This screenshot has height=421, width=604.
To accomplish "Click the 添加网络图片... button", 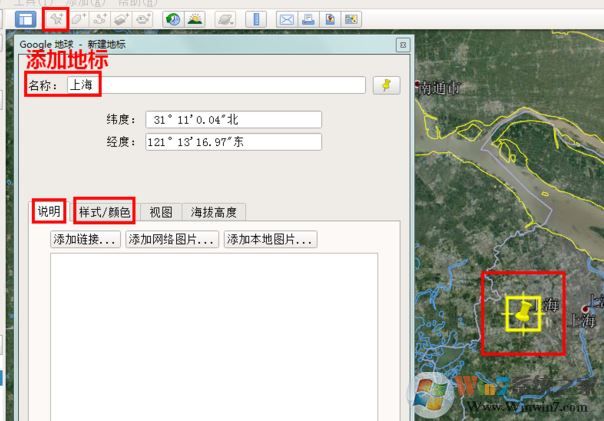I will 172,239.
